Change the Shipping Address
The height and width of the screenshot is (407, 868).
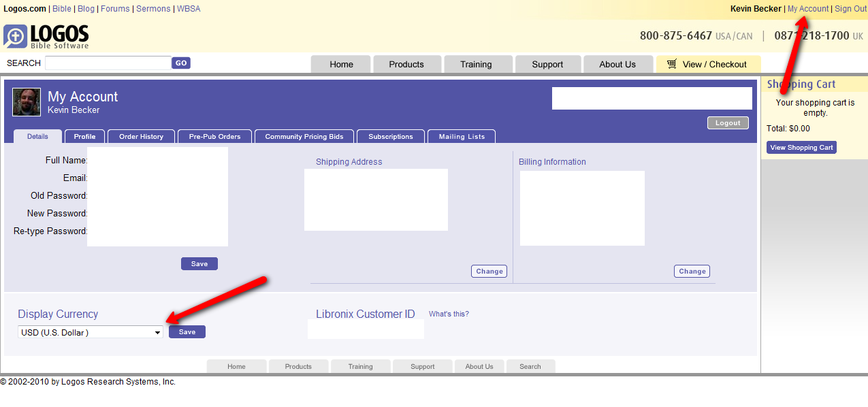tap(489, 271)
